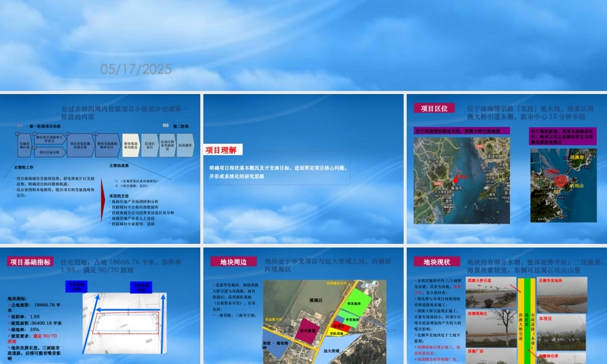This screenshot has width=607, height=364.
Task: Select the 西侧填海区 site photo
Action: click(x=491, y=328)
